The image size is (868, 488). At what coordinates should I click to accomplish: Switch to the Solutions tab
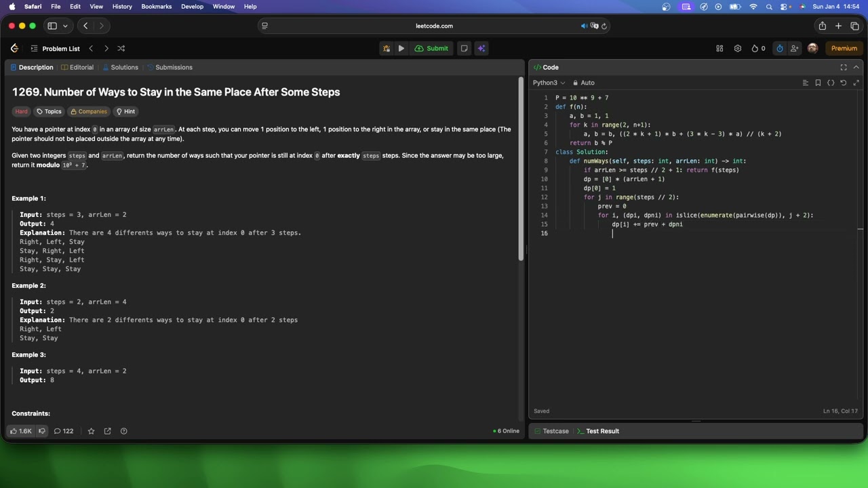(120, 67)
